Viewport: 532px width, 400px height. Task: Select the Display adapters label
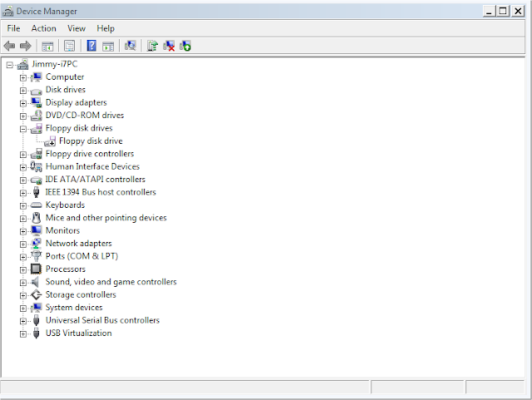(76, 102)
